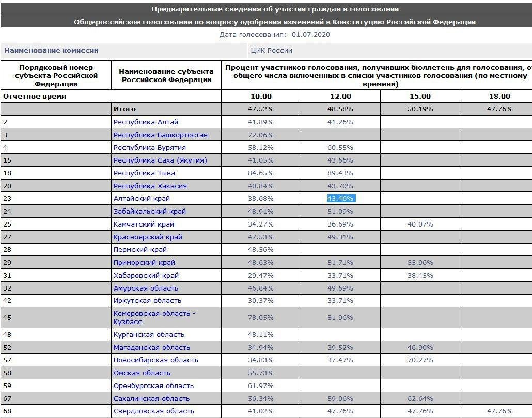
Task: Click the Итого 15.00 value 50.19%
Action: click(420, 109)
